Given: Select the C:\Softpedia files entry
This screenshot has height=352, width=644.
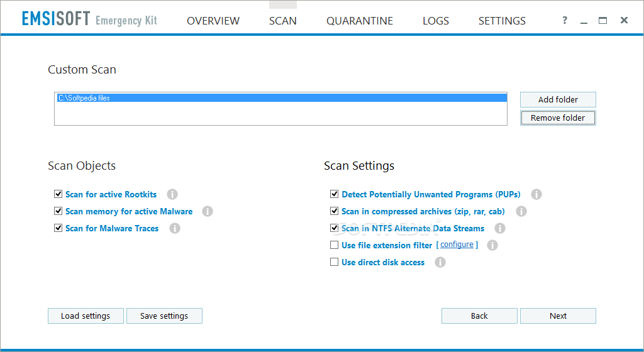Looking at the screenshot, I should 281,98.
